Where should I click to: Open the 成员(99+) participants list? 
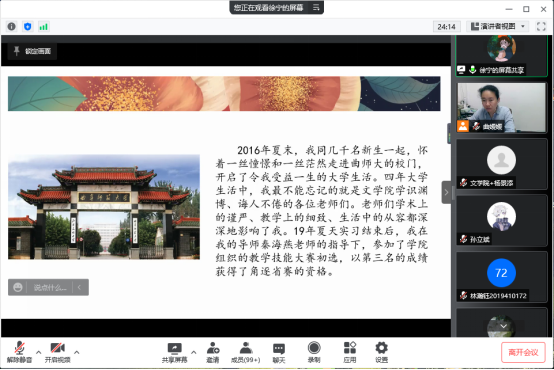(x=246, y=352)
